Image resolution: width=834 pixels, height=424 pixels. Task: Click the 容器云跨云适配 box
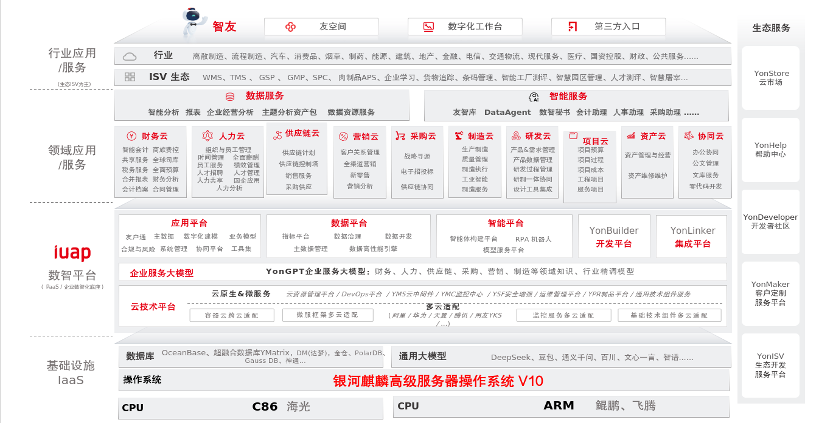[232, 315]
